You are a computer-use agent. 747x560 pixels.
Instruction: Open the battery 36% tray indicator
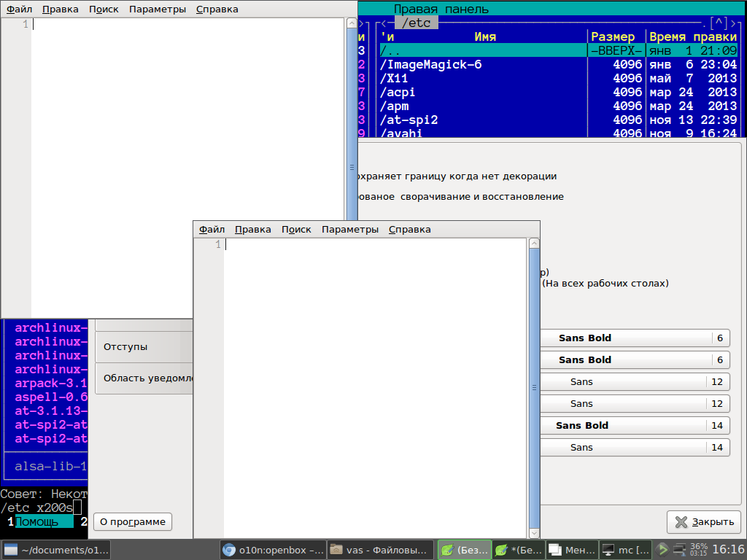click(698, 549)
